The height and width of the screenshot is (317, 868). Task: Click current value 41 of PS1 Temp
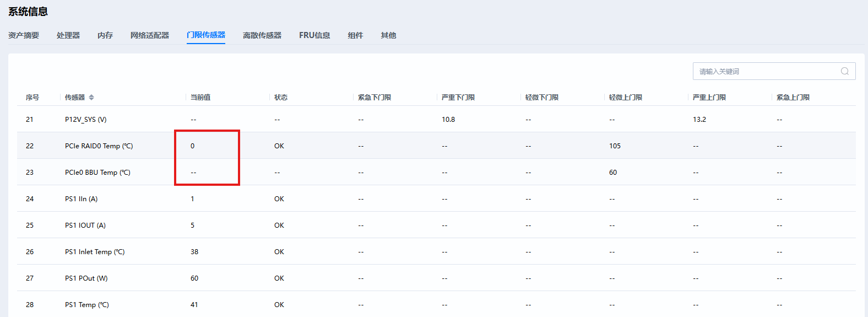(x=194, y=304)
